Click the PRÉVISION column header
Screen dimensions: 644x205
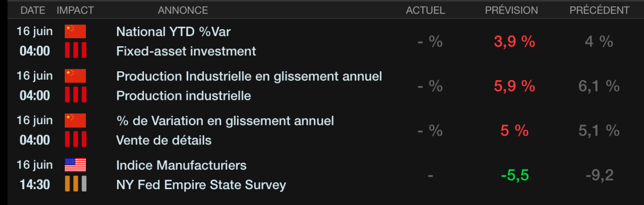pyautogui.click(x=511, y=10)
